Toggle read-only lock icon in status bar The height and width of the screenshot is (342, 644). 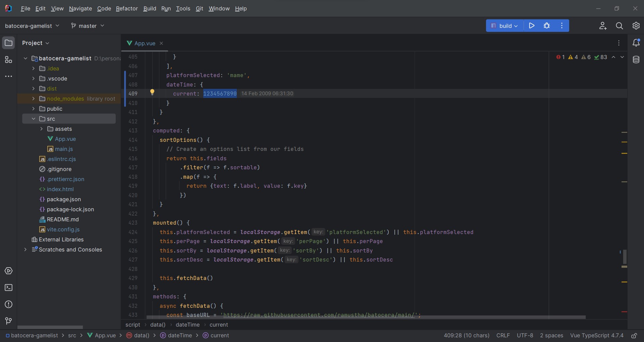point(634,335)
